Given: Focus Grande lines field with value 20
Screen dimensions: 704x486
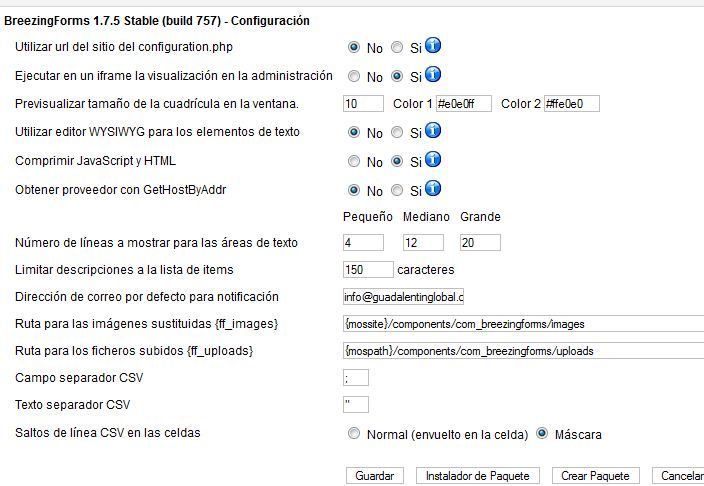Looking at the screenshot, I should [x=480, y=243].
